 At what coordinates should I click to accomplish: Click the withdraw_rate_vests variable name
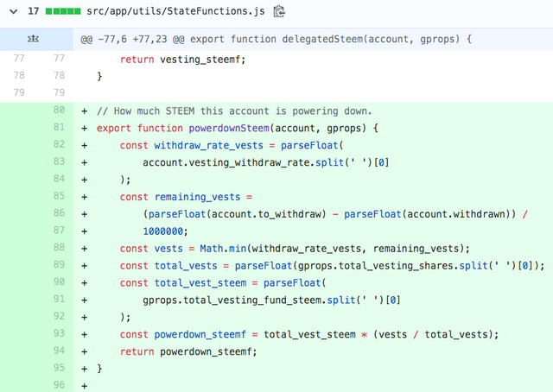[x=209, y=146]
